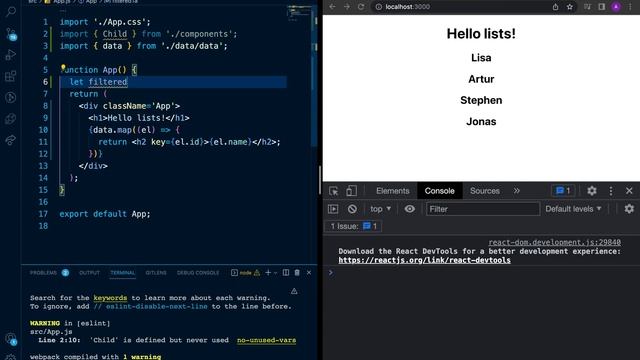Toggle device toolbar in DevTools
Viewport: 640px width, 360px height.
pos(351,191)
